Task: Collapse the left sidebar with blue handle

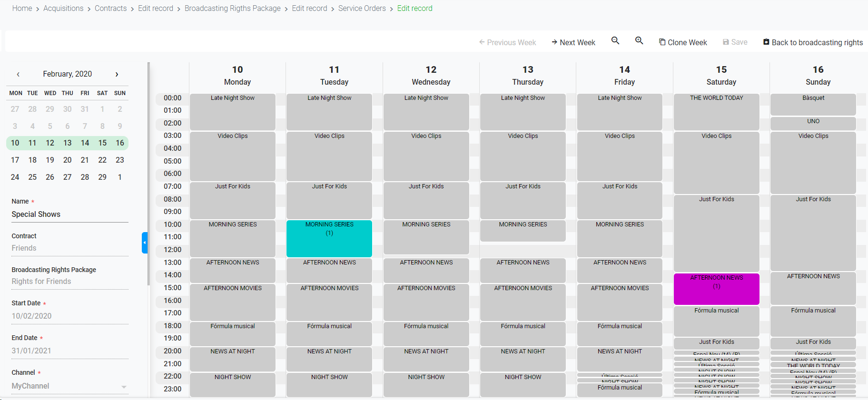Action: tap(145, 243)
